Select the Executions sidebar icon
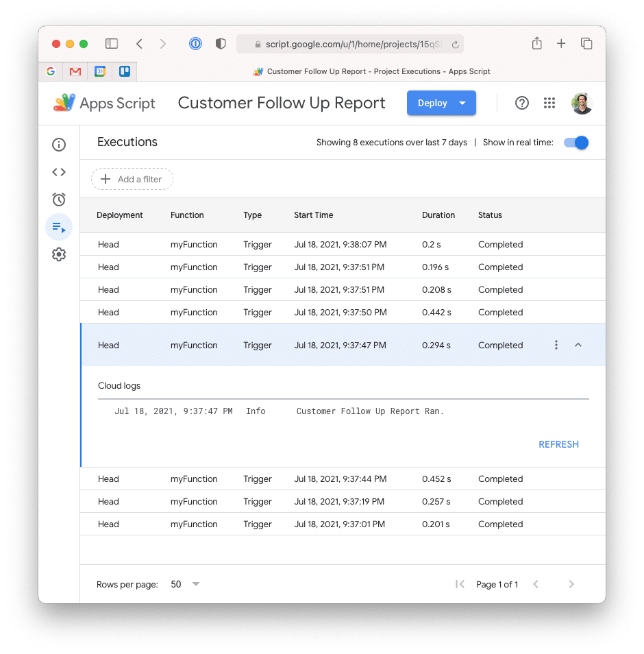This screenshot has height=654, width=644. tap(58, 227)
